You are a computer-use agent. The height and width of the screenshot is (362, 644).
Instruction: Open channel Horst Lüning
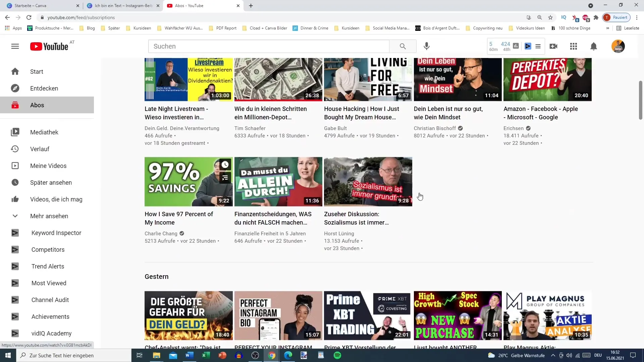(339, 233)
